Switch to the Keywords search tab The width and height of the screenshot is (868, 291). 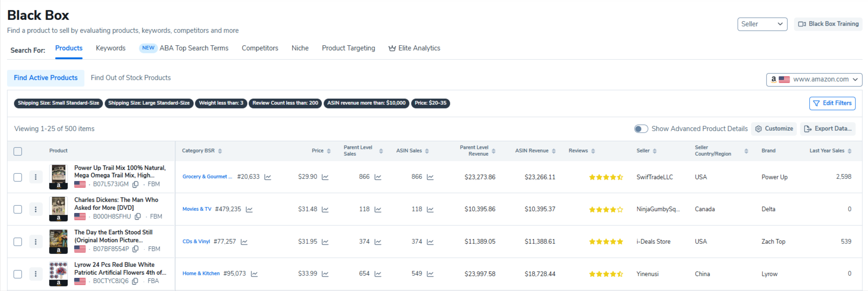[111, 48]
